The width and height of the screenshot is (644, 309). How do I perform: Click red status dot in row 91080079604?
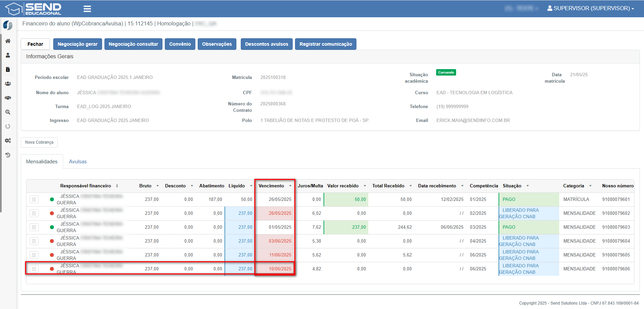click(x=52, y=241)
